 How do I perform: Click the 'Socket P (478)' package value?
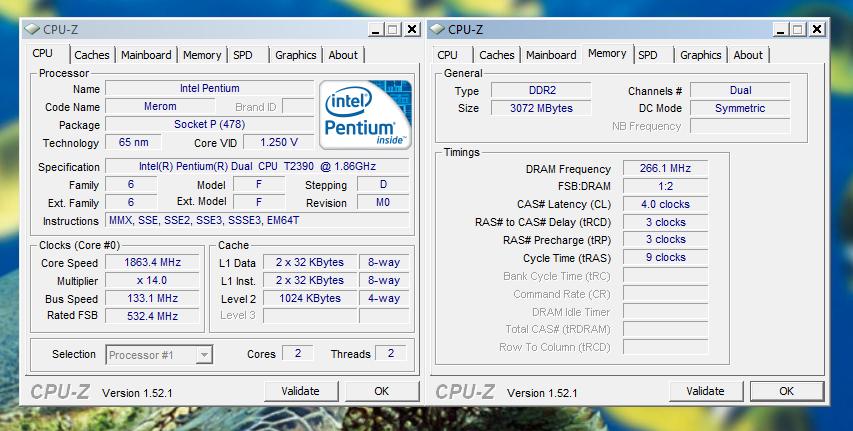(x=209, y=124)
